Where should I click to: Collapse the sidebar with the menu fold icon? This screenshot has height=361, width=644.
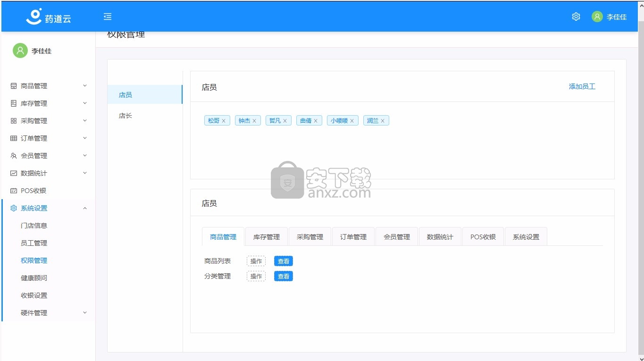pos(108,17)
